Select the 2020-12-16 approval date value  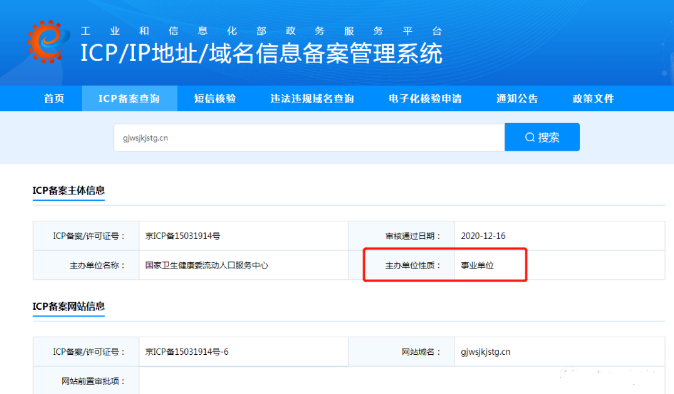pyautogui.click(x=483, y=236)
